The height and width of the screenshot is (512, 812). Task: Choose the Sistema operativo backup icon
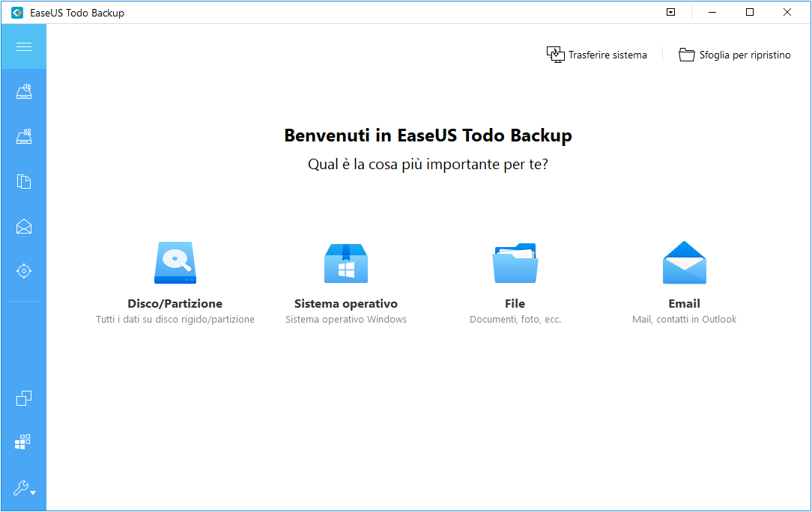click(x=345, y=262)
